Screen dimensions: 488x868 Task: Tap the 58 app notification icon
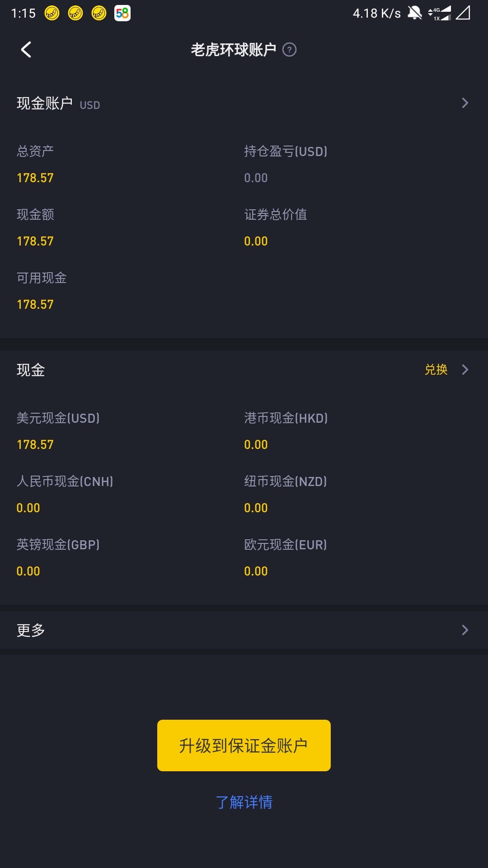click(x=122, y=13)
